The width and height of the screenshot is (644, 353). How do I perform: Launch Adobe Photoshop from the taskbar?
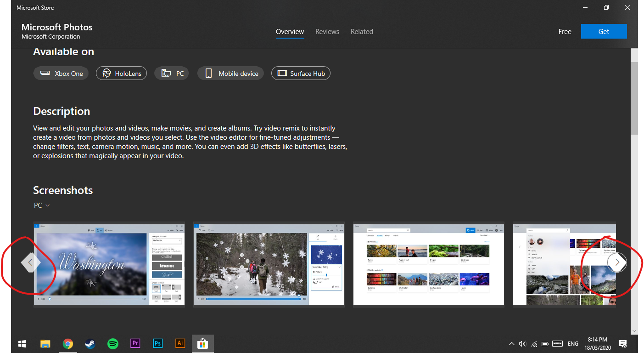coord(157,343)
